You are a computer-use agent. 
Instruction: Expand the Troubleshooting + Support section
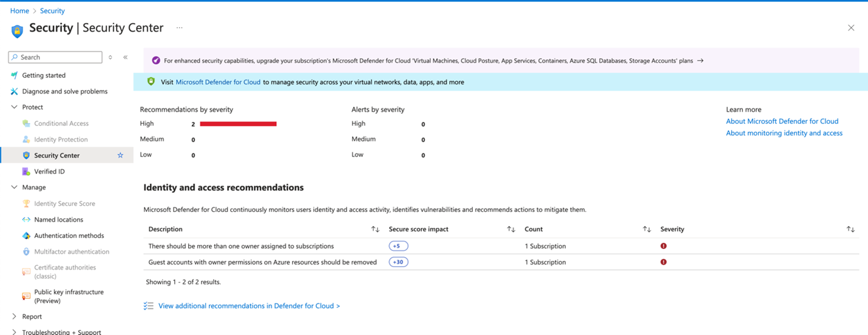15,332
